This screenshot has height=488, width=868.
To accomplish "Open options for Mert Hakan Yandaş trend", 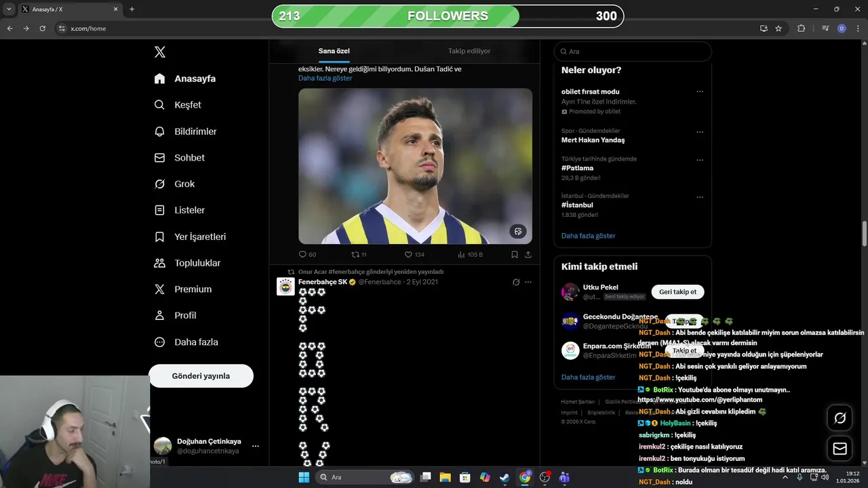I will coord(700,131).
